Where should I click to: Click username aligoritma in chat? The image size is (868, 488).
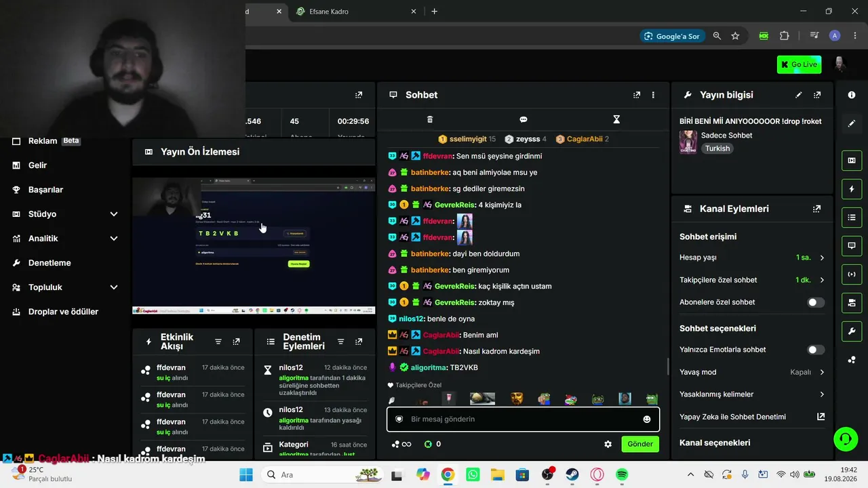(429, 367)
